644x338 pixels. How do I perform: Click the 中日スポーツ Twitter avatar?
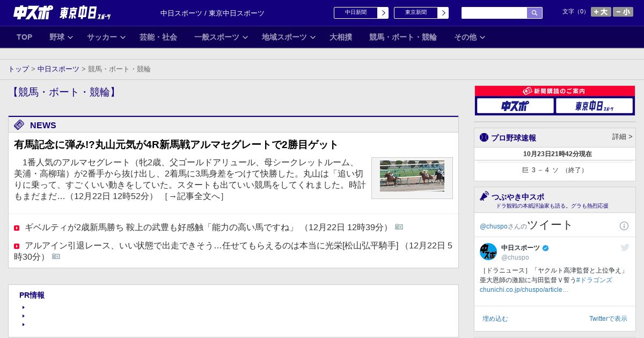[x=488, y=252]
